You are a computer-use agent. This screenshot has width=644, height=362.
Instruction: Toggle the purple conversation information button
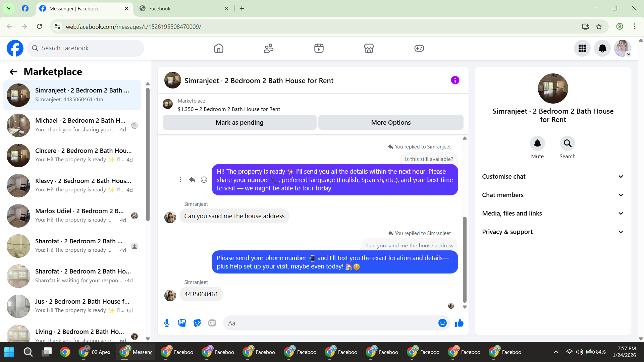coord(455,80)
